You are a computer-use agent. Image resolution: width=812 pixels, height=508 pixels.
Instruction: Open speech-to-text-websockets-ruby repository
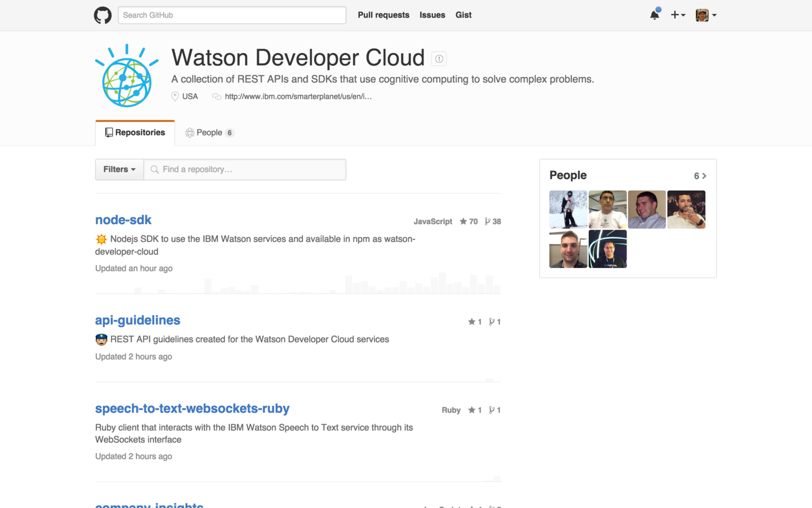pos(192,408)
